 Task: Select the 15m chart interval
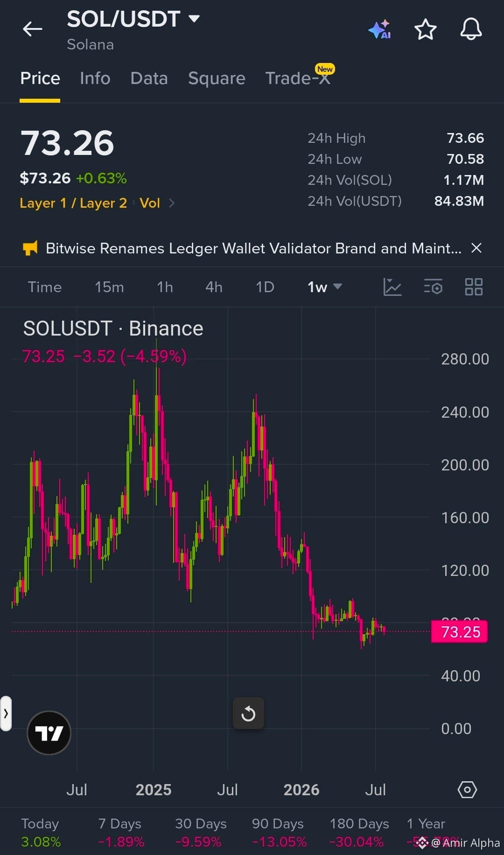coord(109,287)
